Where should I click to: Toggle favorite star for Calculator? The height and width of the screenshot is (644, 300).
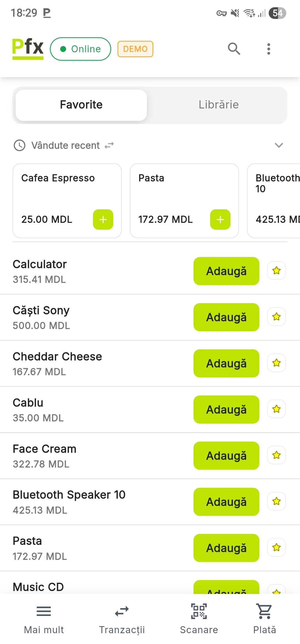point(276,271)
